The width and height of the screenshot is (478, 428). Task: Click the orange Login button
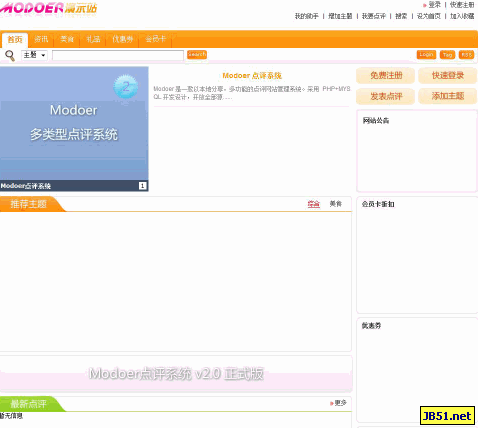pyautogui.click(x=426, y=55)
